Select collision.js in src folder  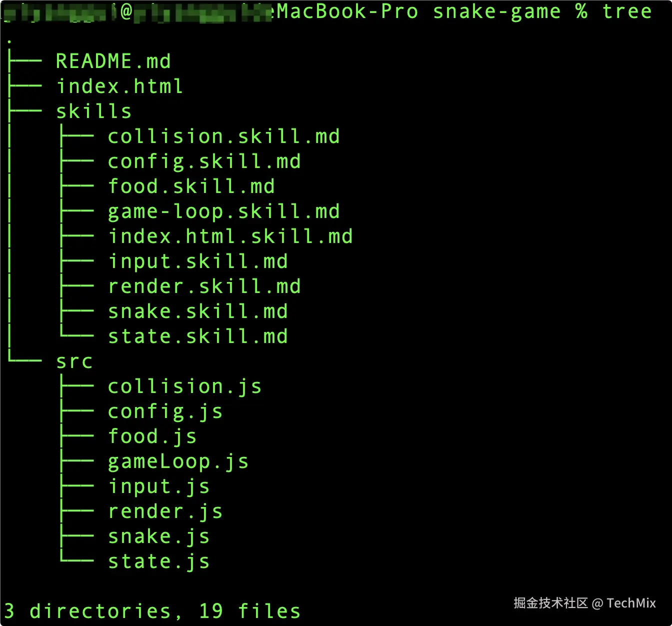pos(185,386)
